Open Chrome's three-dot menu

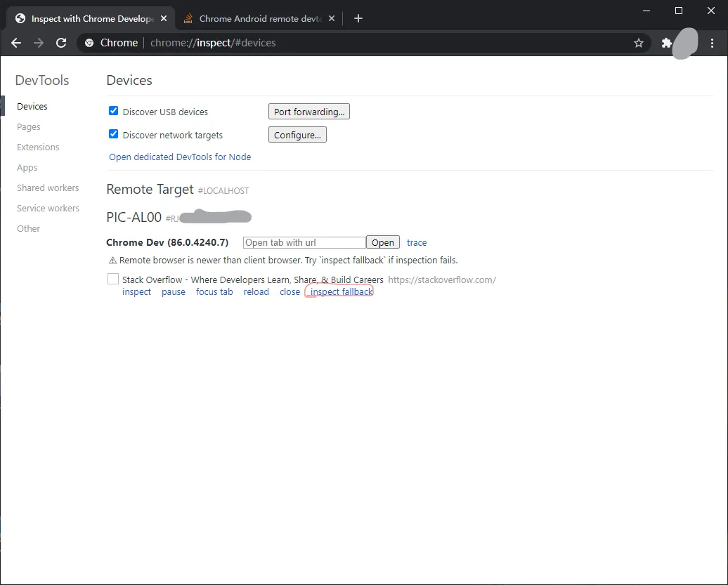tap(713, 43)
